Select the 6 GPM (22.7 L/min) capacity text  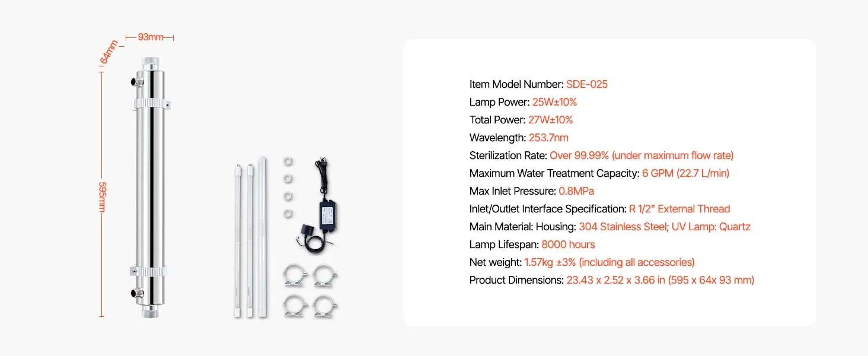pos(685,173)
